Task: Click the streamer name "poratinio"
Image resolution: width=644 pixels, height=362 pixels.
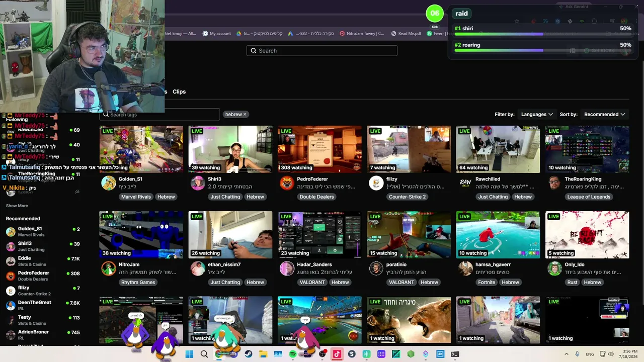Action: point(396,264)
